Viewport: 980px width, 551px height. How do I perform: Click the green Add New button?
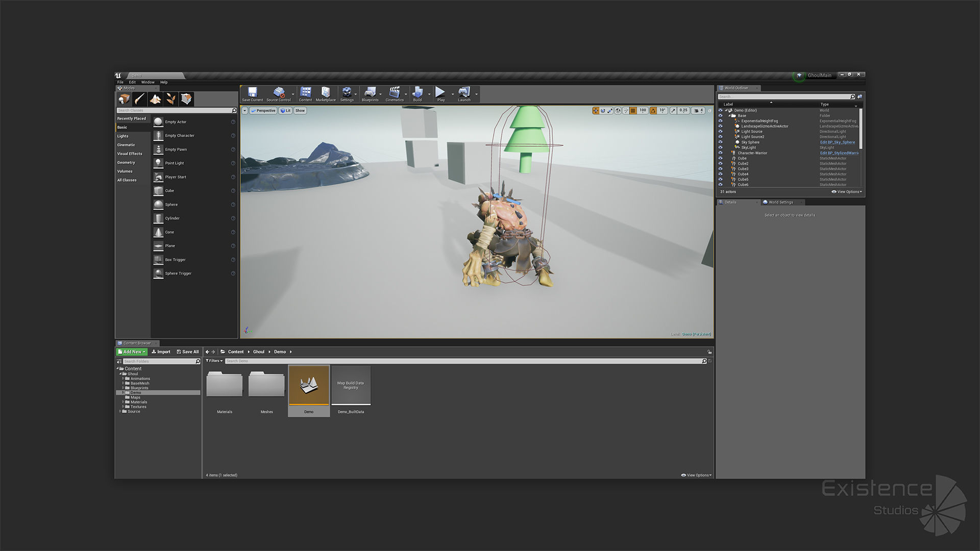pyautogui.click(x=132, y=352)
